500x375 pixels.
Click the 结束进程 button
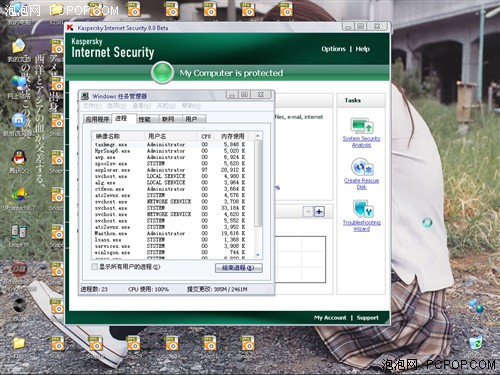point(239,268)
